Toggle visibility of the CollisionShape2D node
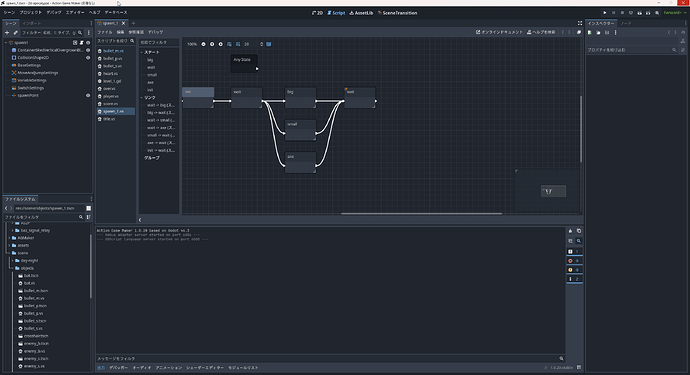 tap(88, 58)
